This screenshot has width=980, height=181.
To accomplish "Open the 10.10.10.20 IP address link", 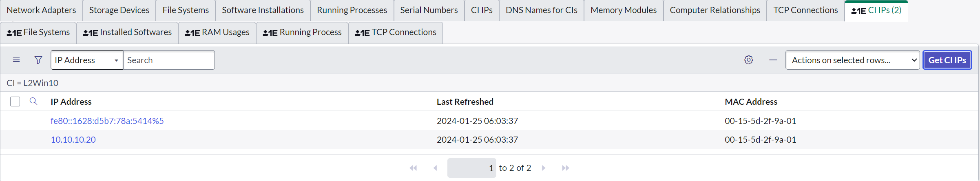I will pos(73,139).
